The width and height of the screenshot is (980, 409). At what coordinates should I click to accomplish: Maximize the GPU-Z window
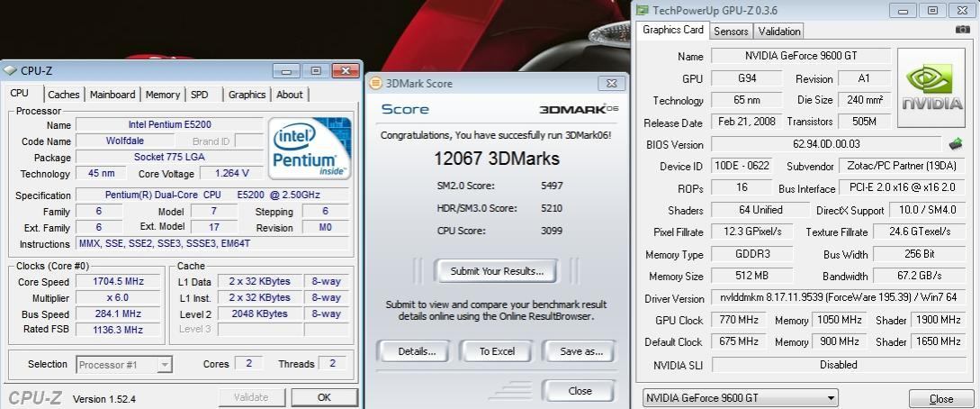pos(932,10)
